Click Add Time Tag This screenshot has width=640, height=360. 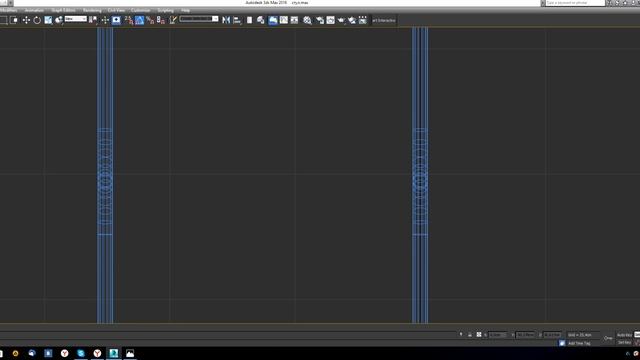579,343
